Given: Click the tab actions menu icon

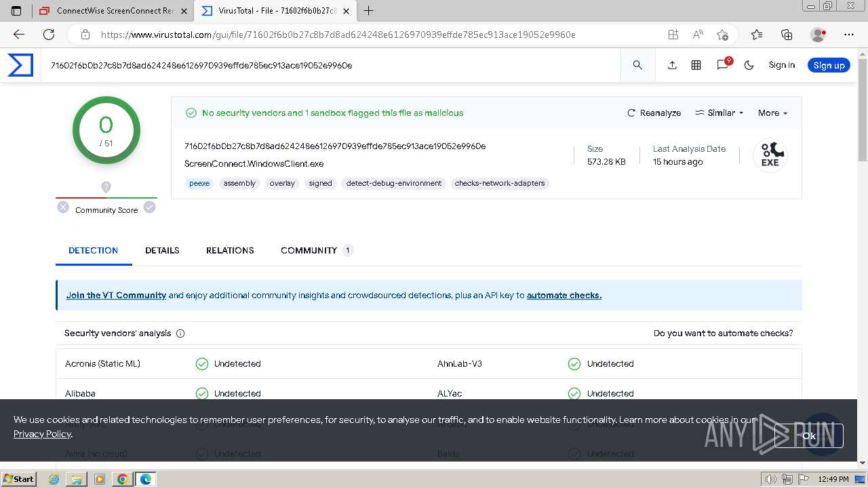Looking at the screenshot, I should (x=17, y=11).
